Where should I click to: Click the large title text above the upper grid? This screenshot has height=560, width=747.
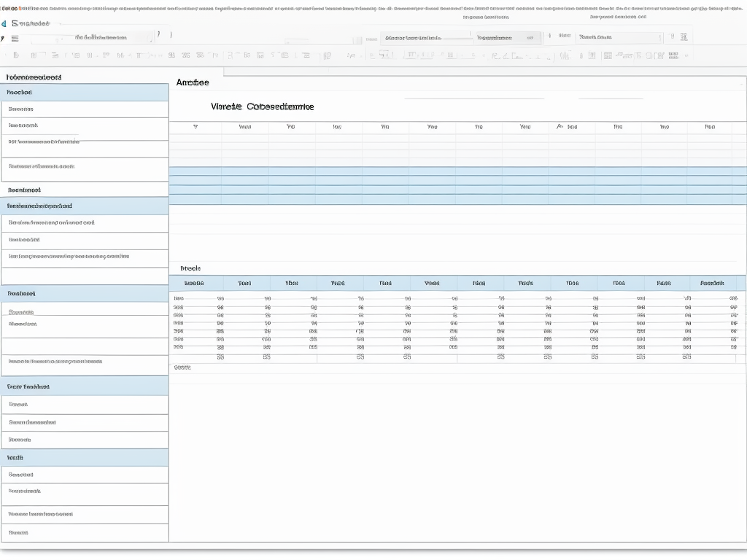click(262, 106)
